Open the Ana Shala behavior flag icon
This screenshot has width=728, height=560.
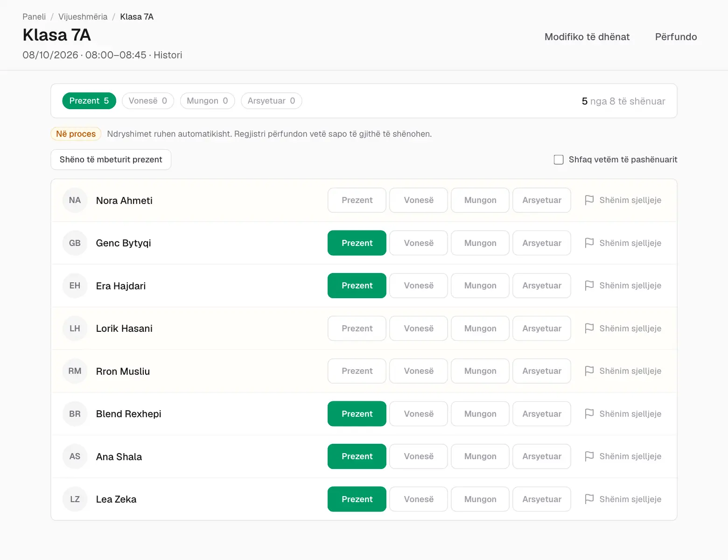click(589, 456)
